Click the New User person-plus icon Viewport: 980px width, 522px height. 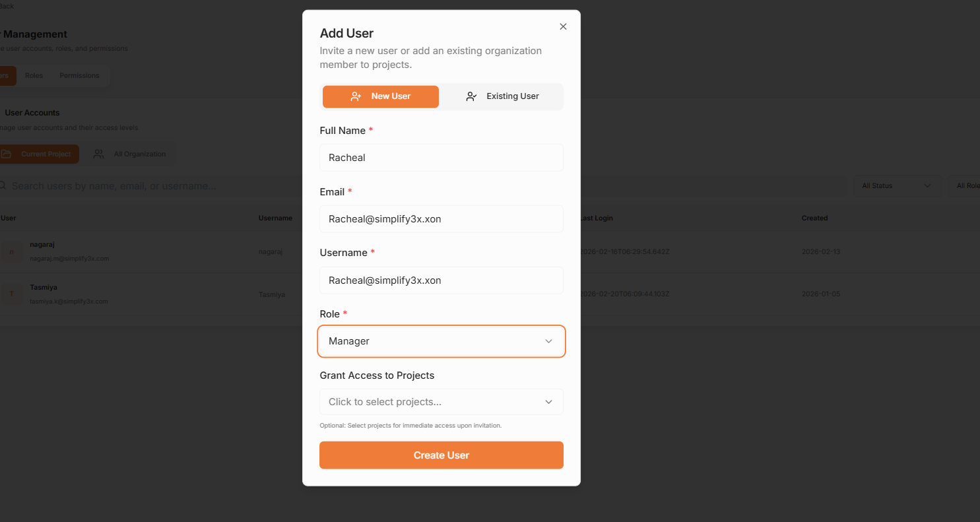click(356, 96)
